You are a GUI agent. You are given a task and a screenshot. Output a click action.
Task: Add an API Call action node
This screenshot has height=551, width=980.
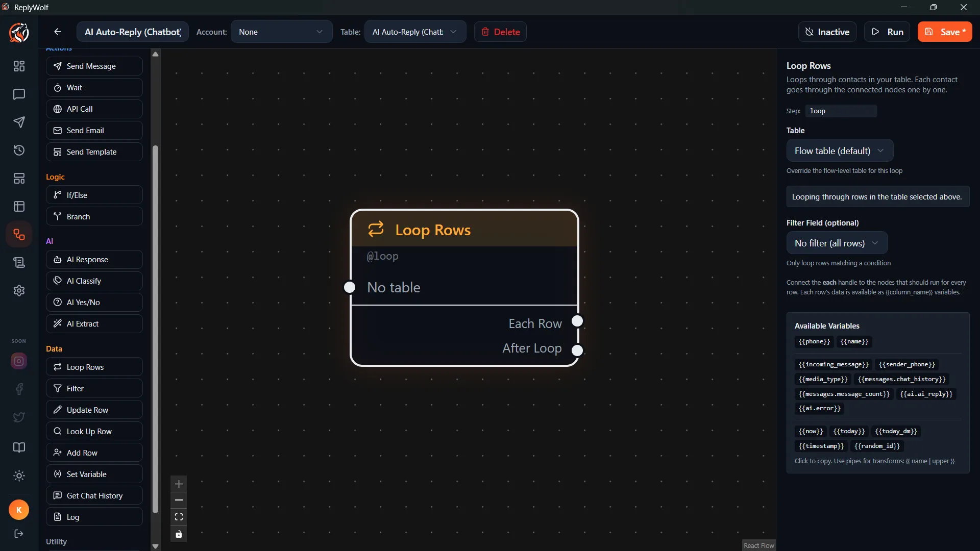click(x=94, y=109)
